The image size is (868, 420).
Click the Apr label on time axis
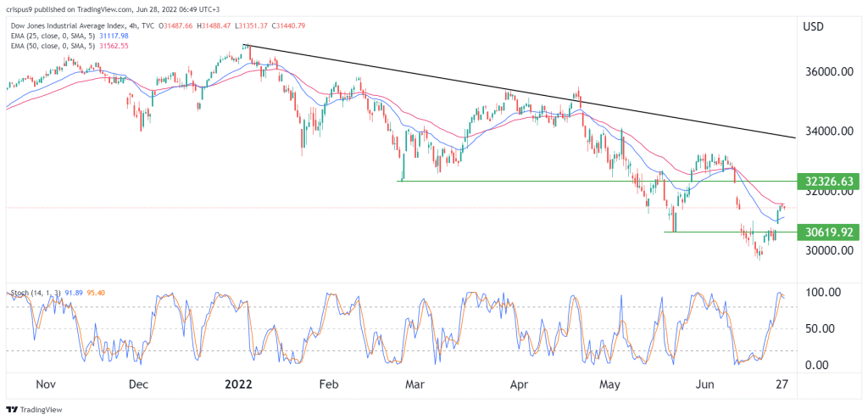[x=518, y=384]
